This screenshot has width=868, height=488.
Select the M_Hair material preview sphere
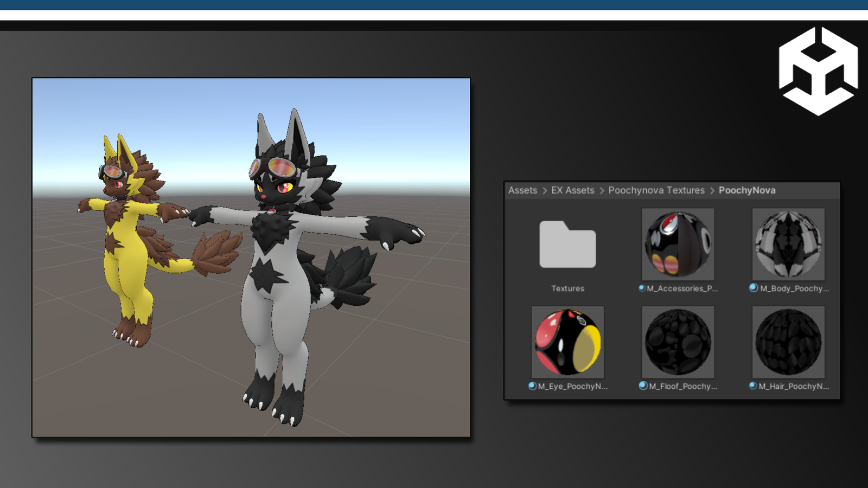(x=788, y=342)
